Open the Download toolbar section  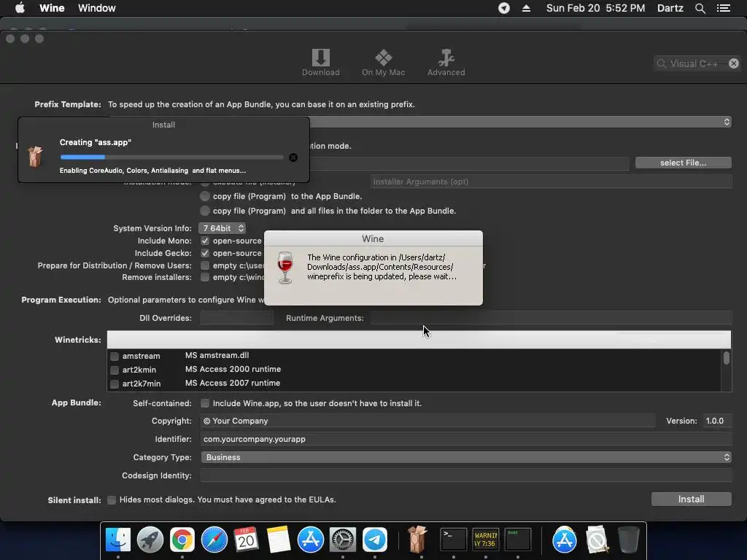321,63
